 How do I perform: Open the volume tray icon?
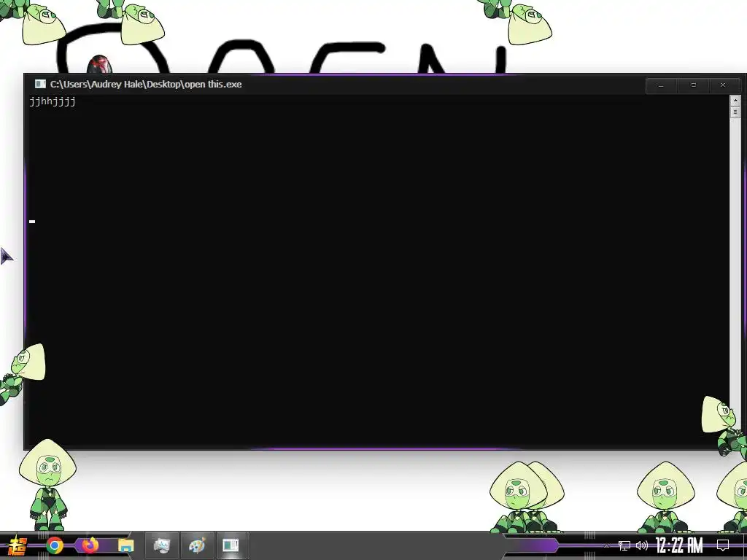tap(642, 545)
